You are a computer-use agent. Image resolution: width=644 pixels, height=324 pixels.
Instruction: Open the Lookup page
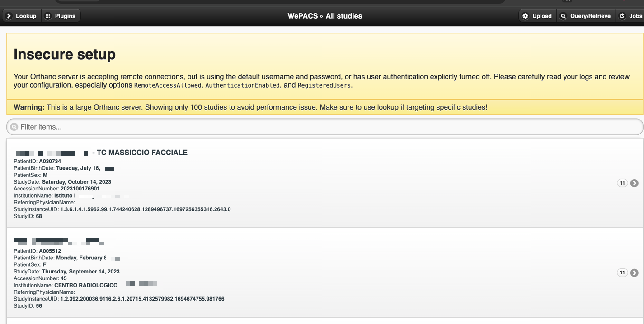coord(22,16)
